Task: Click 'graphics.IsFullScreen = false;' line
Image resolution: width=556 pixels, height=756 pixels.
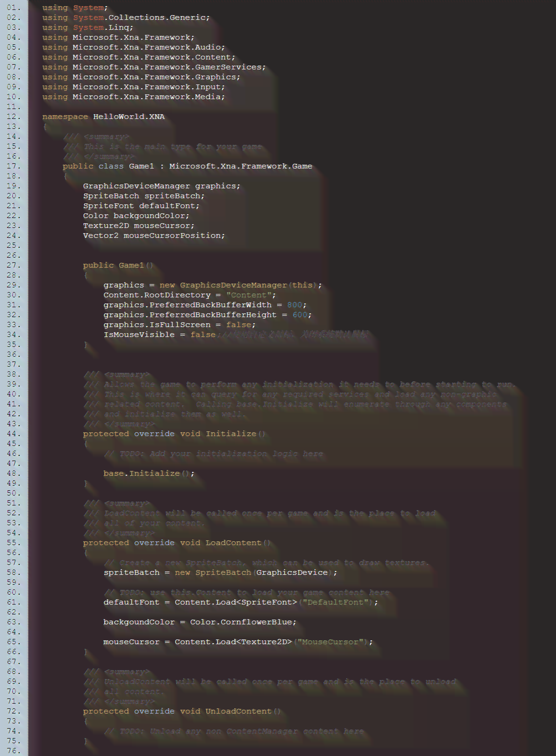Action: coord(180,325)
